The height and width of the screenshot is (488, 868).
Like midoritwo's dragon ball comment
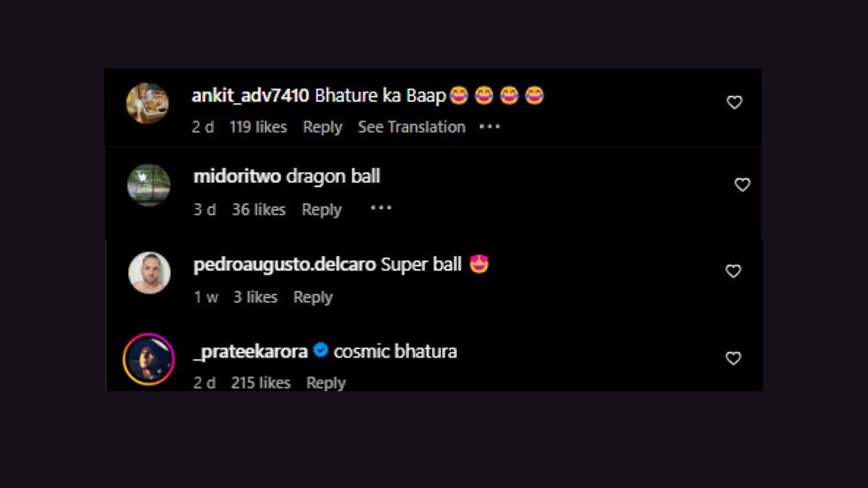(742, 185)
